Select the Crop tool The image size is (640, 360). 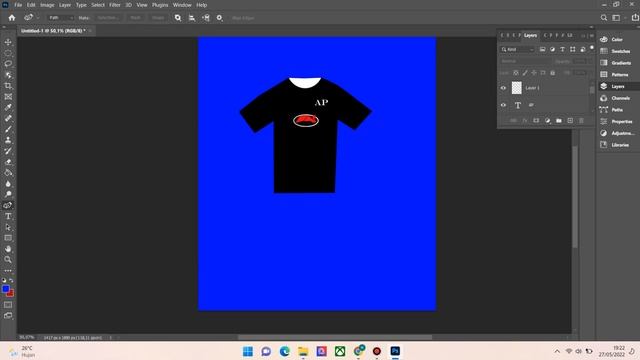pyautogui.click(x=8, y=86)
